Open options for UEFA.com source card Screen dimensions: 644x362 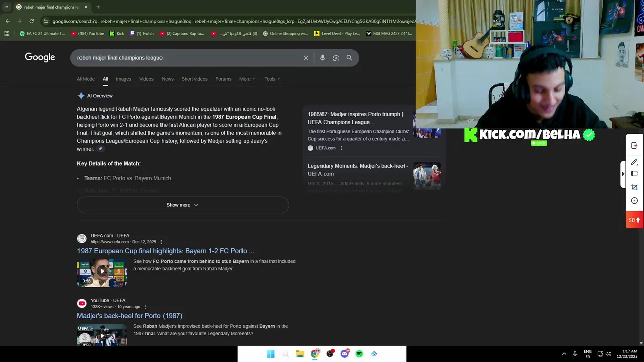341,148
